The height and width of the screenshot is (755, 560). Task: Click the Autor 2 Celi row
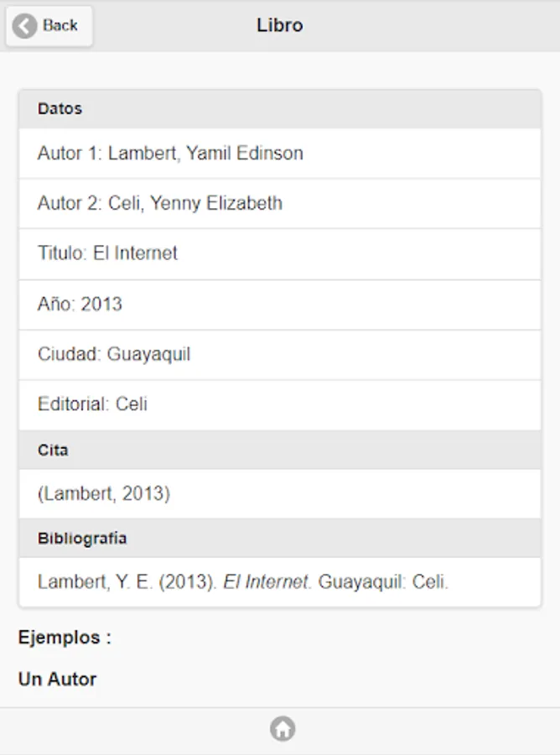coord(160,204)
